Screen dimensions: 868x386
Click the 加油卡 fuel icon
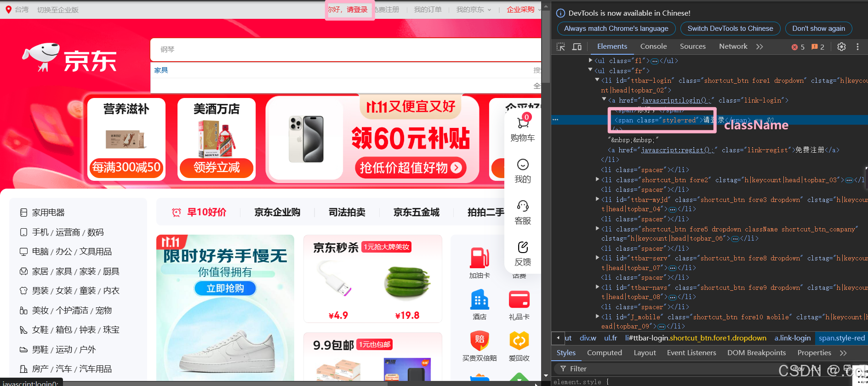[x=480, y=258]
